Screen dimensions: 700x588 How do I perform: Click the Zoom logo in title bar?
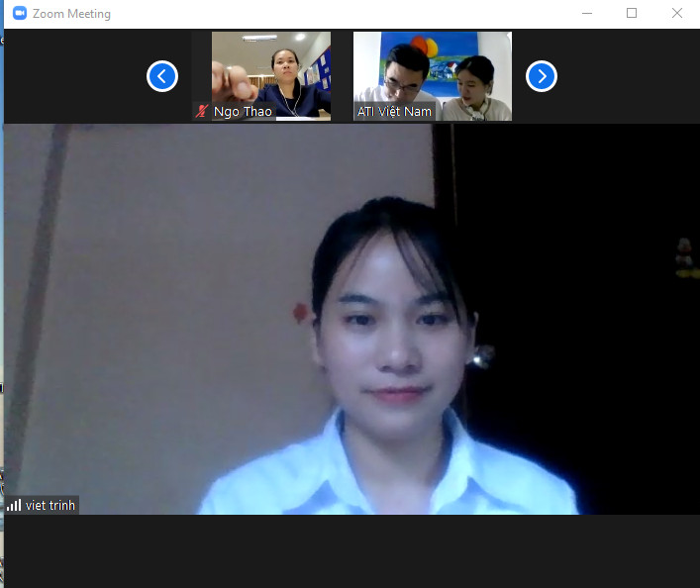tap(20, 14)
